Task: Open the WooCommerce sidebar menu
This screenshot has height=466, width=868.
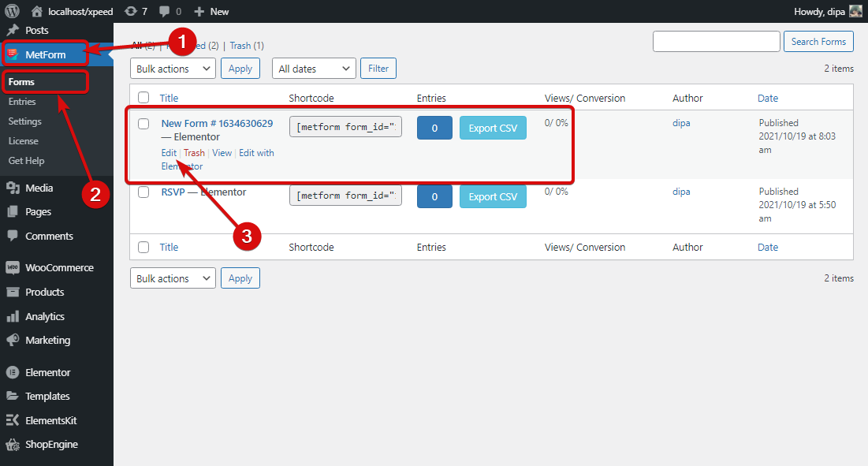Action: [x=57, y=267]
